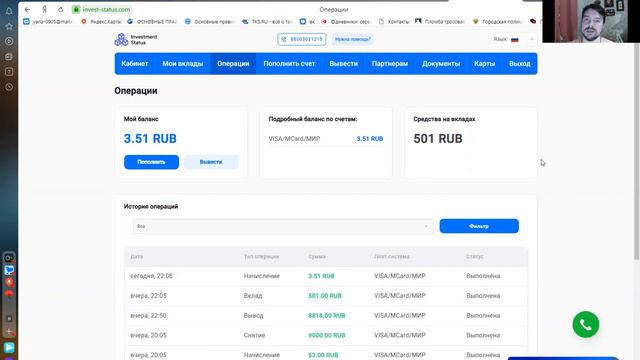Open the blue messenger icon in sidebar dock
The width and height of the screenshot is (640, 360).
9,270
